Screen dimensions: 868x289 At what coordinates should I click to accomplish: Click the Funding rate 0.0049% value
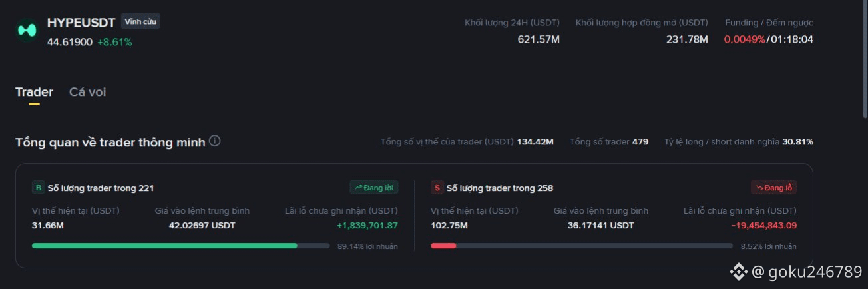744,39
